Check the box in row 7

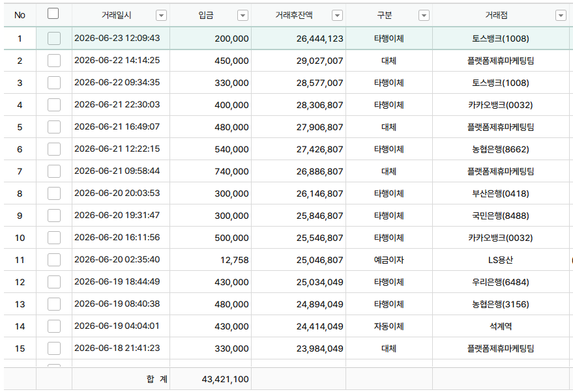54,171
